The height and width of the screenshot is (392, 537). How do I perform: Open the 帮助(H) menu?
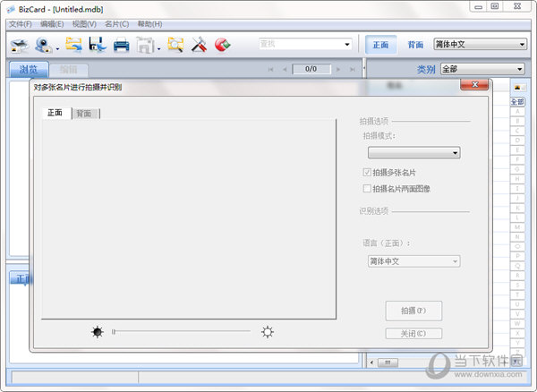tap(149, 24)
